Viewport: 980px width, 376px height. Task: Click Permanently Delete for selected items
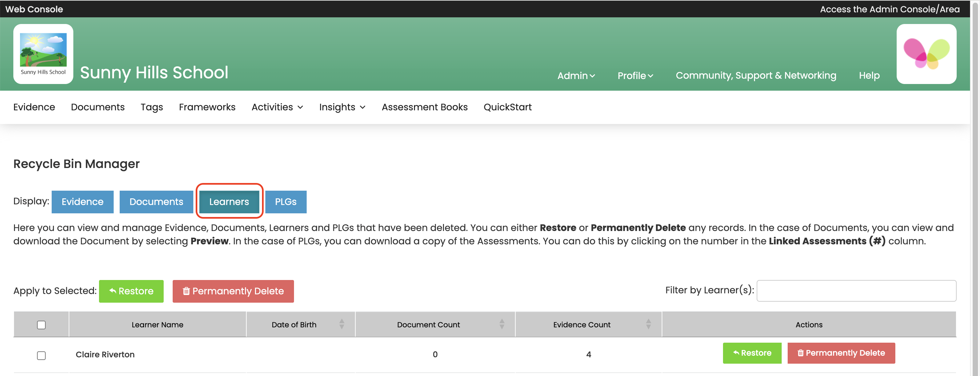coord(233,291)
